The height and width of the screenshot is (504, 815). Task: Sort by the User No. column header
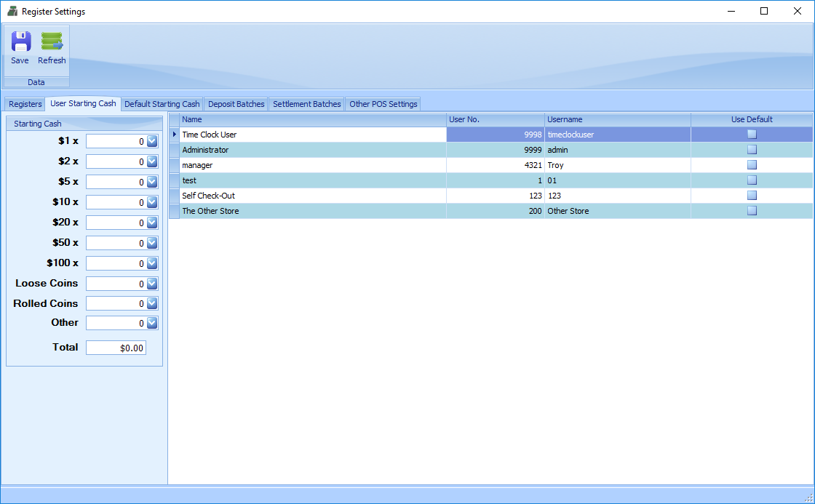[x=495, y=119]
